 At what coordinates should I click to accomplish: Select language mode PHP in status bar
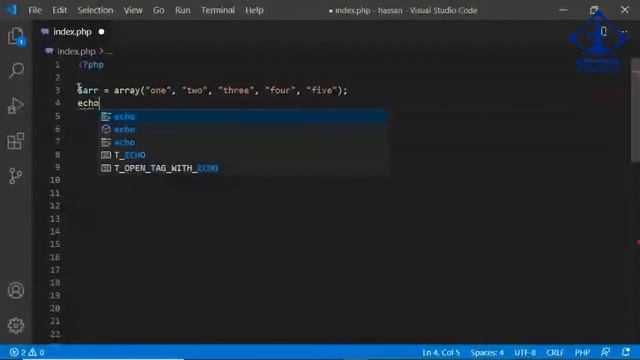582,352
